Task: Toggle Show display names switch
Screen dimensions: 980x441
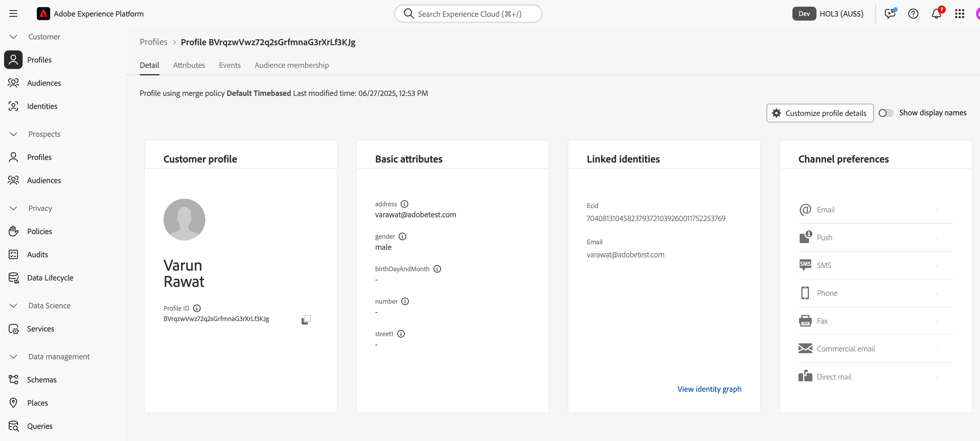Action: click(886, 113)
